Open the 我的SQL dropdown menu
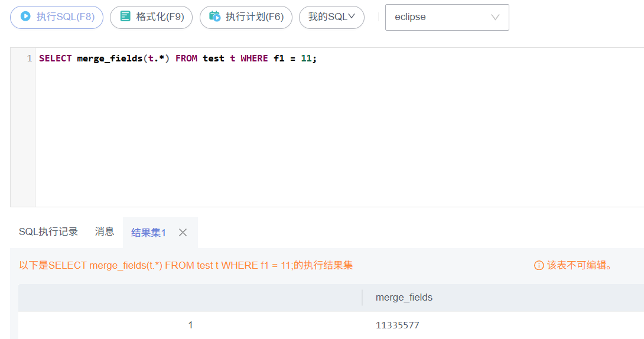644x339 pixels. click(331, 17)
